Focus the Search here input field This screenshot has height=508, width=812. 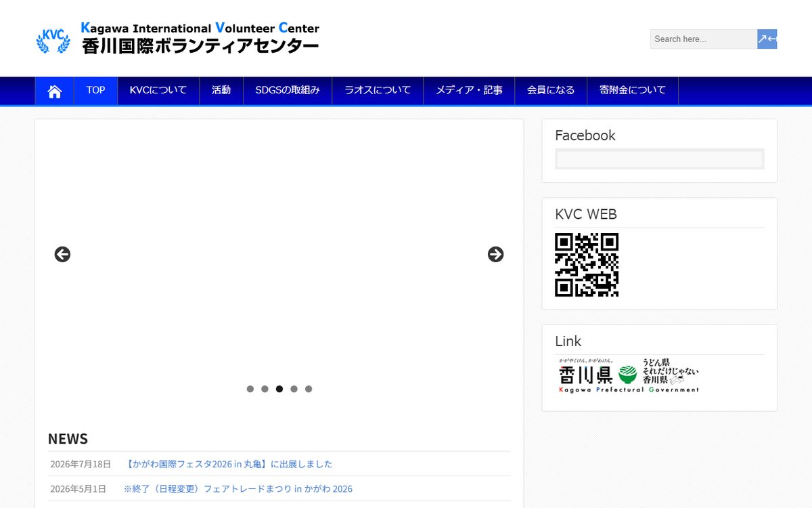click(x=704, y=39)
